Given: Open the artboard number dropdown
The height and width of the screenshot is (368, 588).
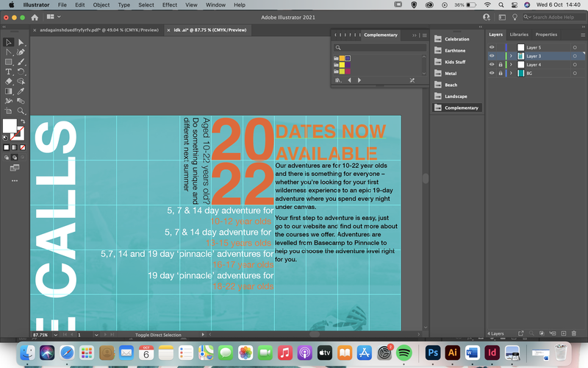Looking at the screenshot, I should (96, 335).
